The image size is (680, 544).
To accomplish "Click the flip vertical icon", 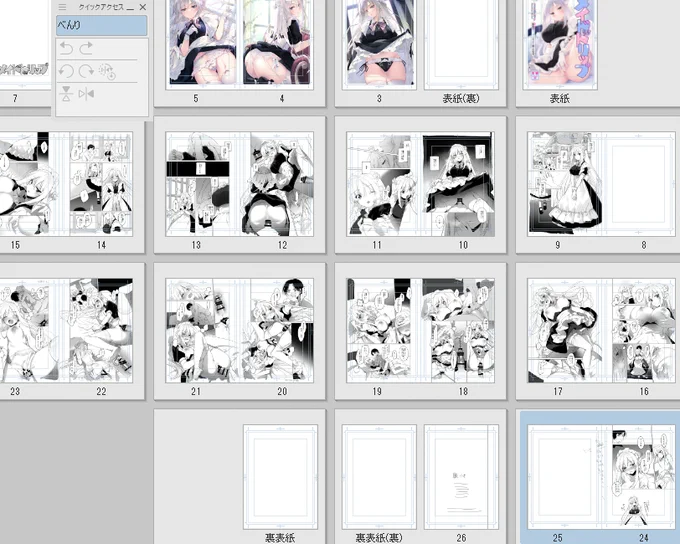I will 66,94.
